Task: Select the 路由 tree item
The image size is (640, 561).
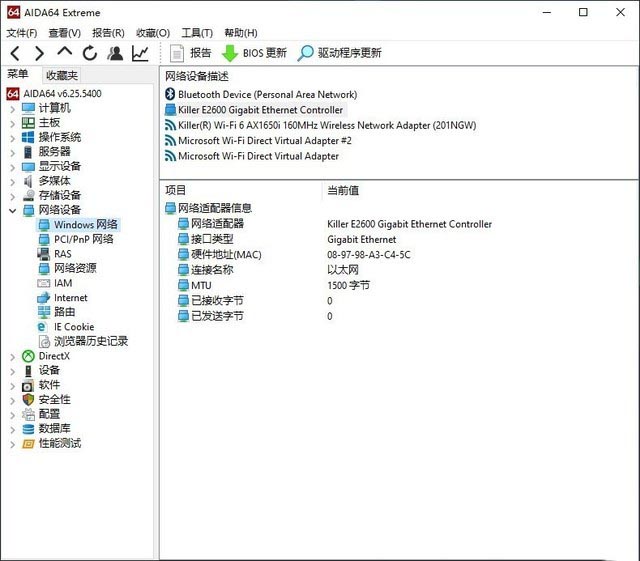Action: pos(56,312)
